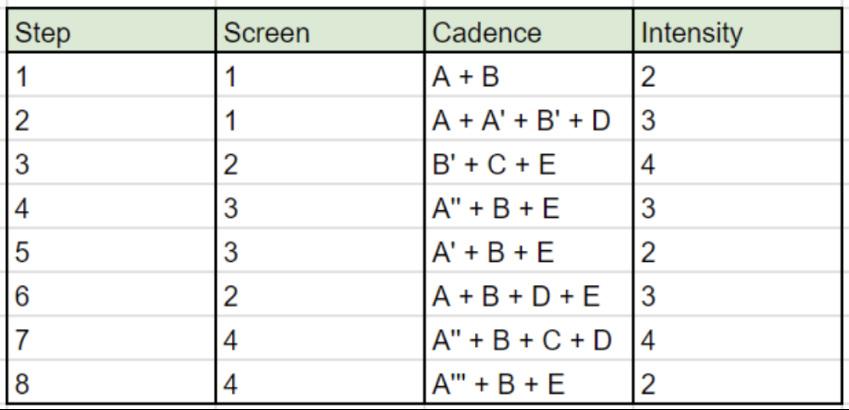Viewport: 849px width, 410px height.
Task: Click the cell reading A'' + B + C + D
Action: click(x=528, y=340)
